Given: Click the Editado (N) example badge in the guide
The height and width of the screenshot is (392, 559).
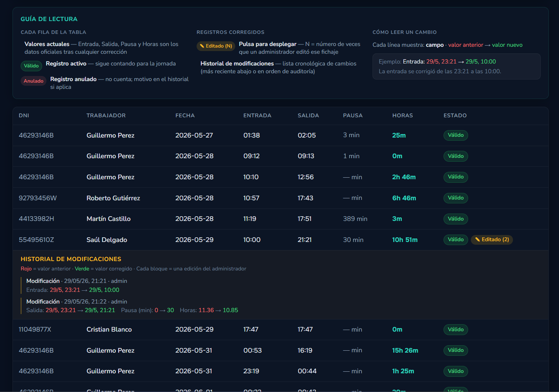Looking at the screenshot, I should 216,46.
